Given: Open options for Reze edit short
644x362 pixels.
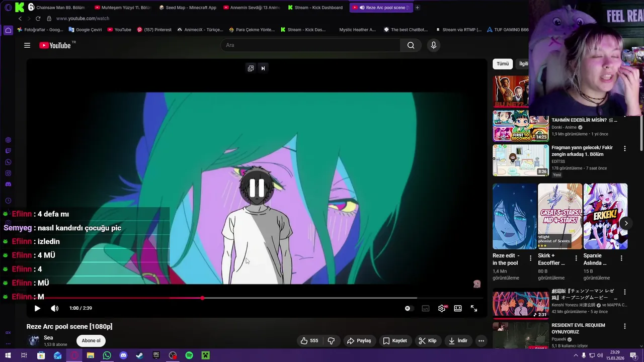Looking at the screenshot, I should 530,258.
